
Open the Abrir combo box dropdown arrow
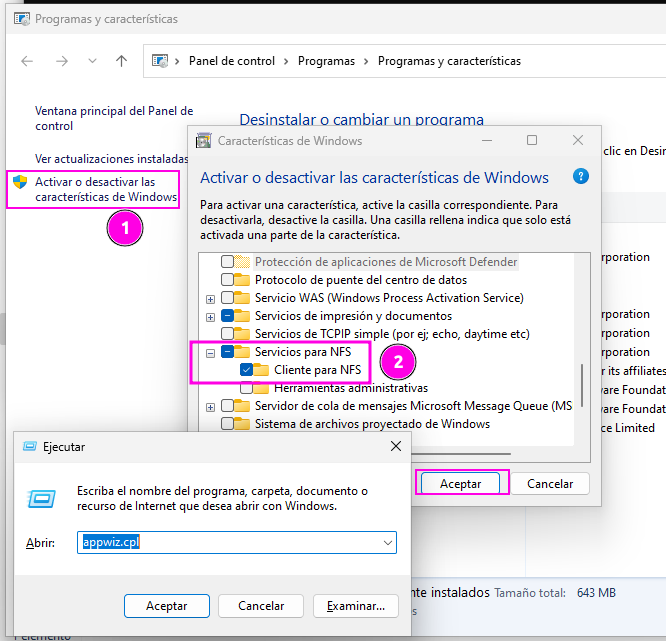tap(387, 543)
